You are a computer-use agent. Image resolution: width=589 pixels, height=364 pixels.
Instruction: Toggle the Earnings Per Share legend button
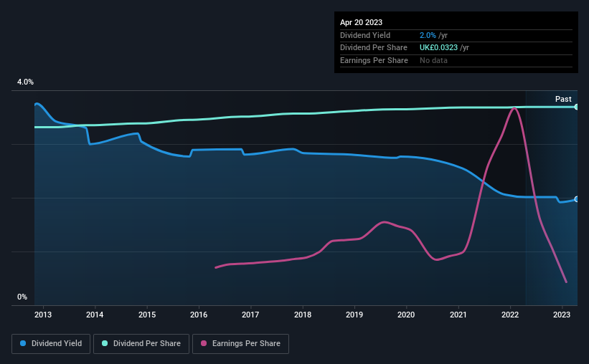point(241,344)
